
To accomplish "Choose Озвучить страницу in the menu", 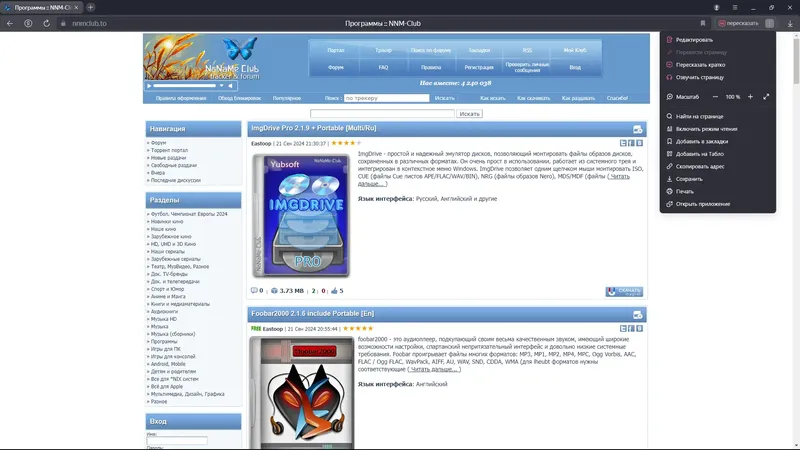I will (717, 78).
